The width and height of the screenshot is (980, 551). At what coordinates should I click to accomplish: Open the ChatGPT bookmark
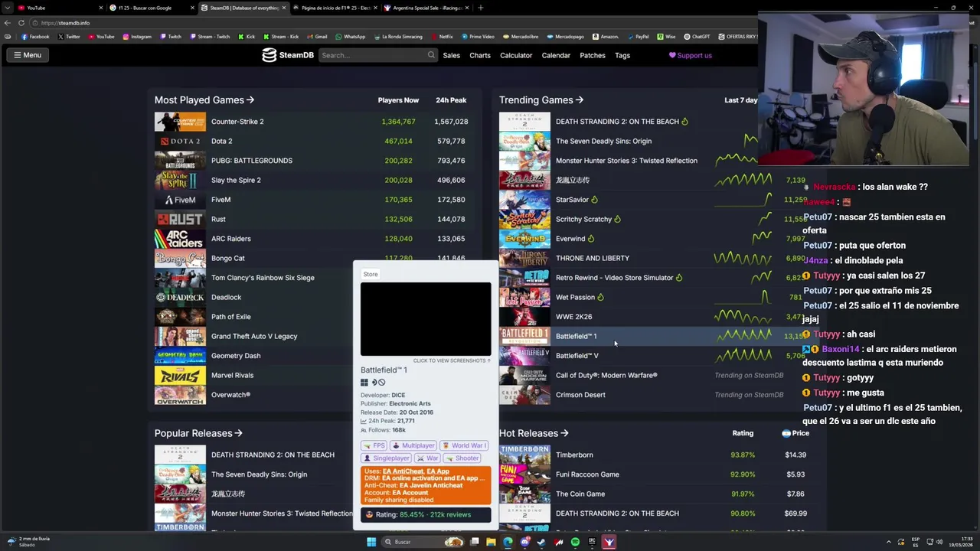697,37
